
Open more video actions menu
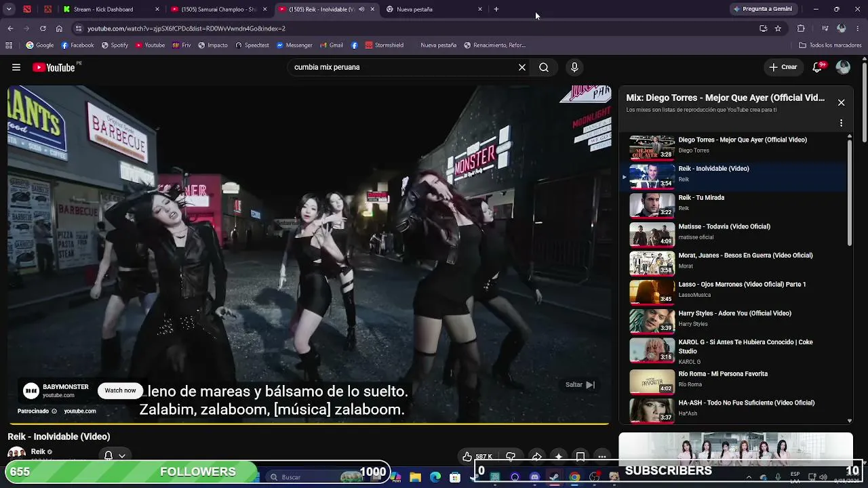click(x=601, y=457)
